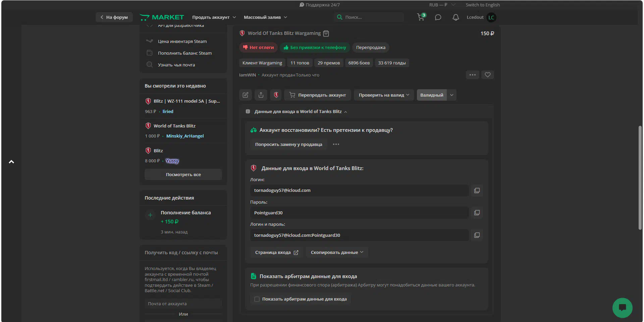Click Нет отлеги tag

point(258,47)
